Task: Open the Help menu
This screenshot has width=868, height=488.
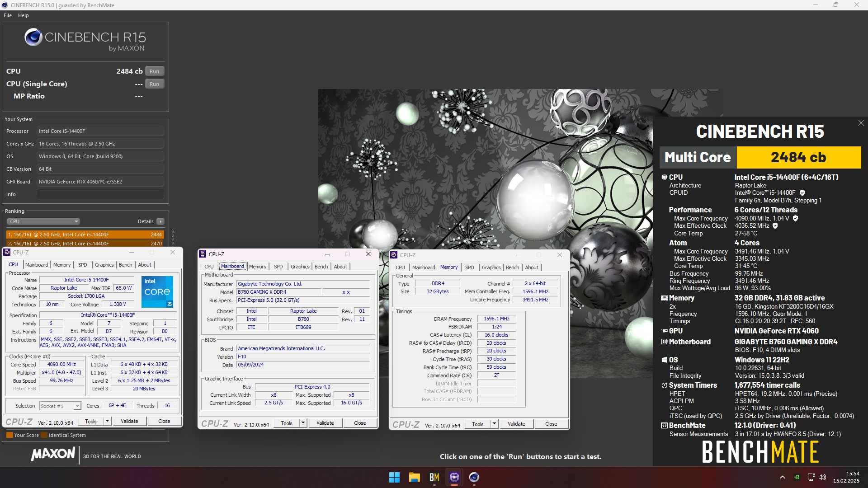Action: point(24,15)
